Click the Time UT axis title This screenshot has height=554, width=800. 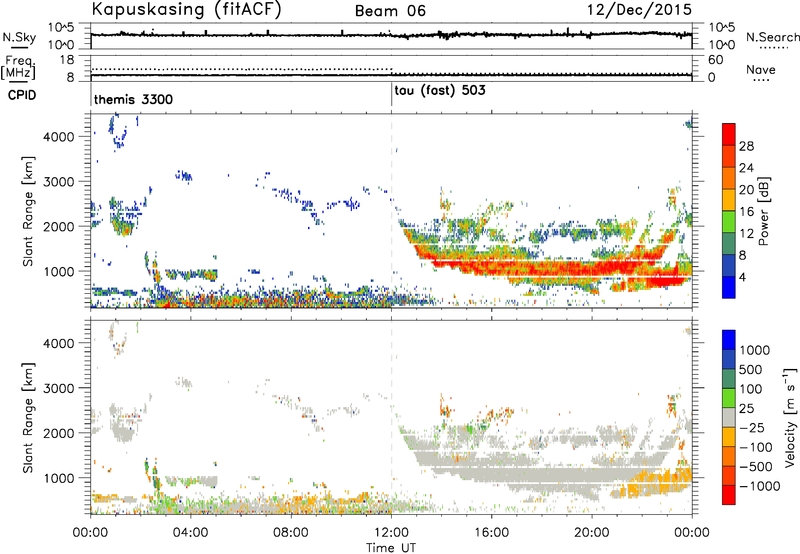[391, 548]
